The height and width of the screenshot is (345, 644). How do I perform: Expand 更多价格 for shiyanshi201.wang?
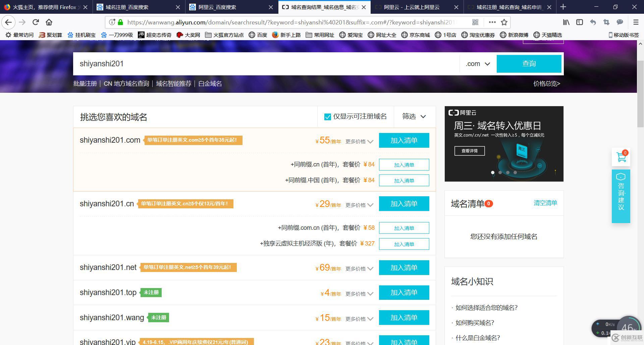(359, 319)
